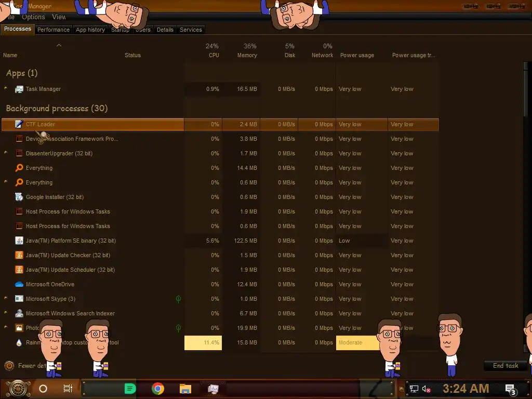The image size is (532, 399).
Task: Click Photos suspended leaf status icon
Action: click(x=179, y=328)
